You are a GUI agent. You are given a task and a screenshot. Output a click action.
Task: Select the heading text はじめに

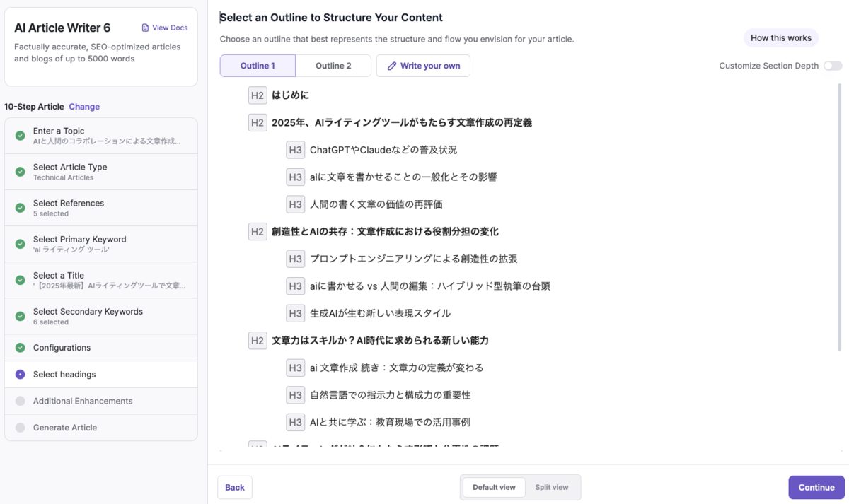(x=290, y=95)
